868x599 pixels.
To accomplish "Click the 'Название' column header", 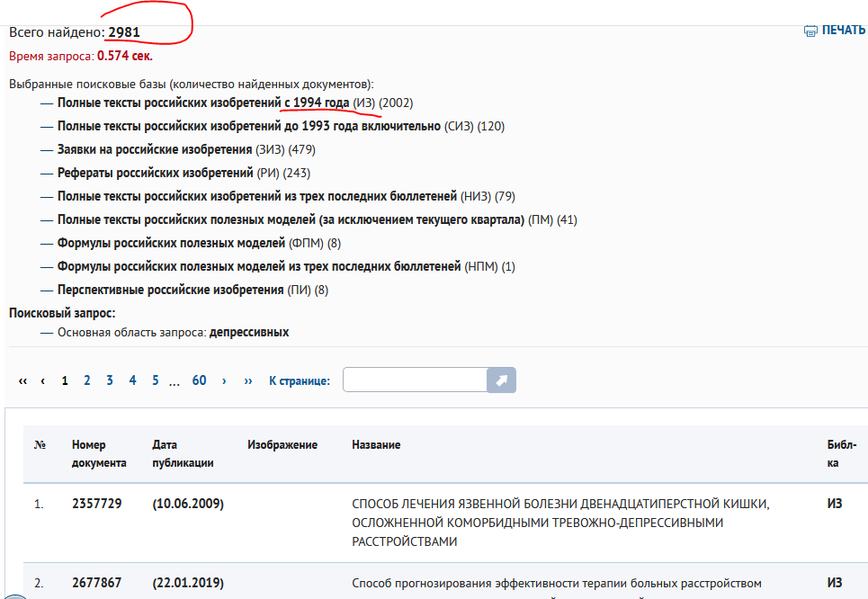I will [x=376, y=445].
